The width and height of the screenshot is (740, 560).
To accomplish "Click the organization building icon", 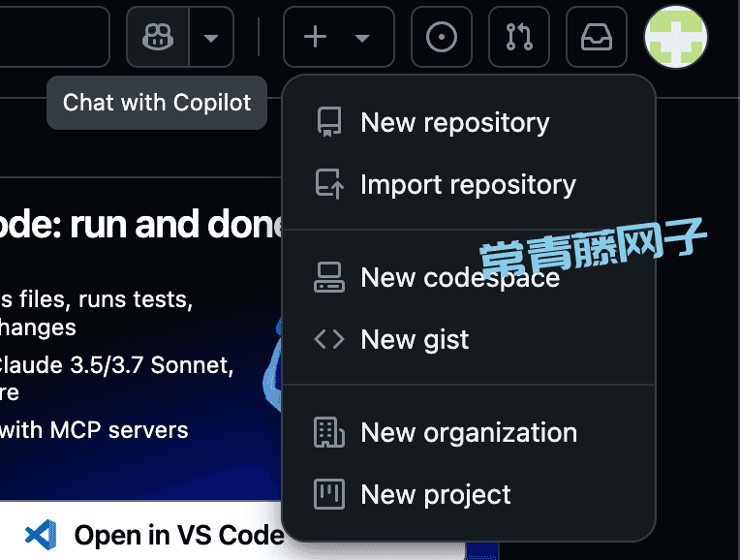I will 329,432.
